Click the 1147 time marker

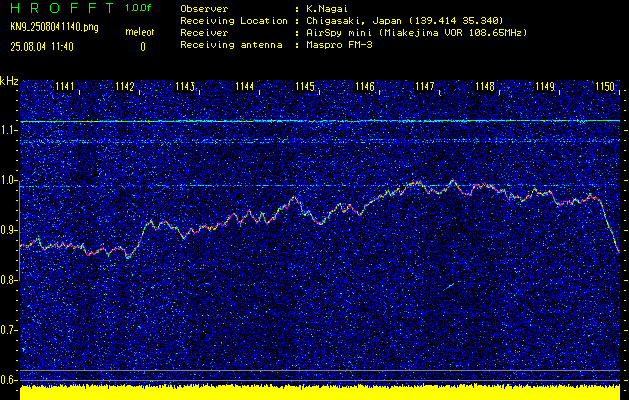425,86
